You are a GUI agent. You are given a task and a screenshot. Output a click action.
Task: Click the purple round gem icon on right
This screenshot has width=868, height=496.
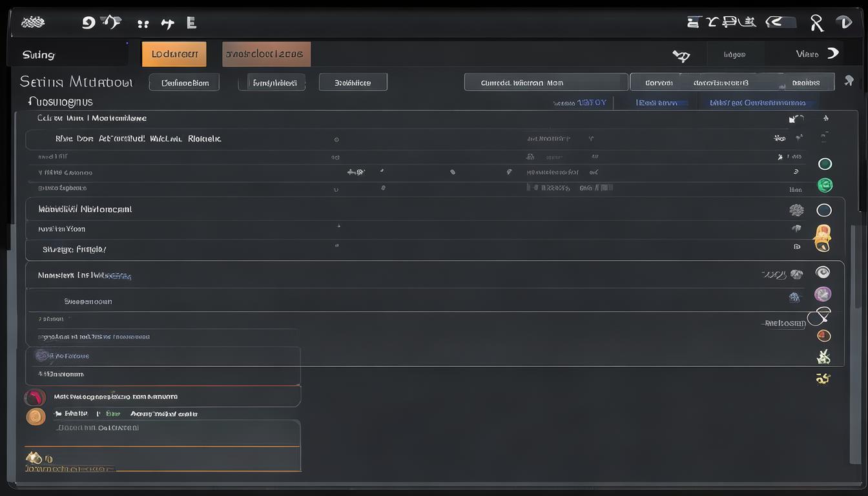point(823,294)
